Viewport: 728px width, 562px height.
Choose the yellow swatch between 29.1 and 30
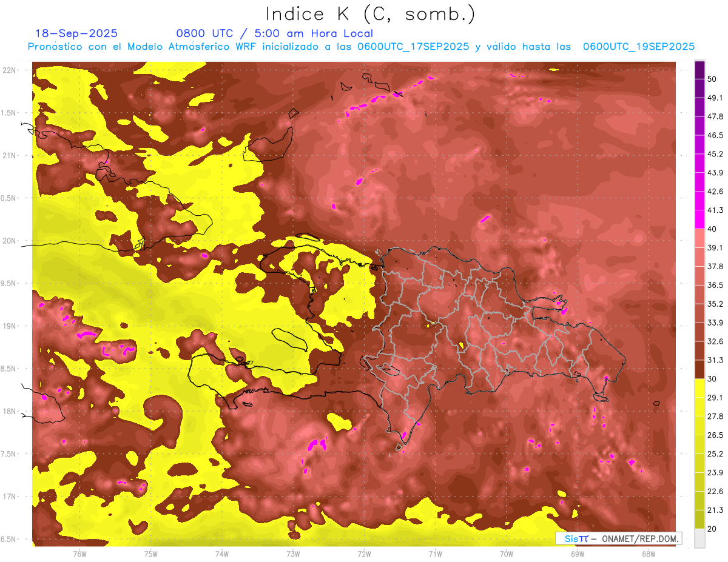699,388
